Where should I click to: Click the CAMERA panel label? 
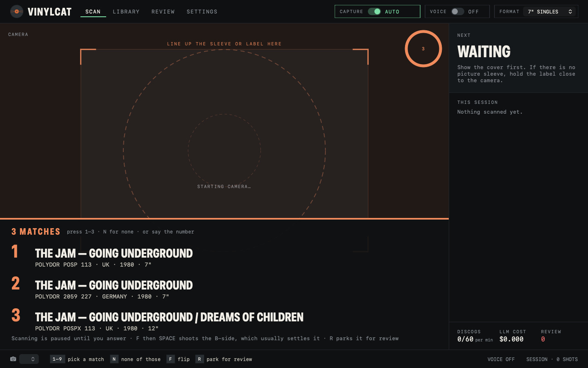click(x=18, y=34)
